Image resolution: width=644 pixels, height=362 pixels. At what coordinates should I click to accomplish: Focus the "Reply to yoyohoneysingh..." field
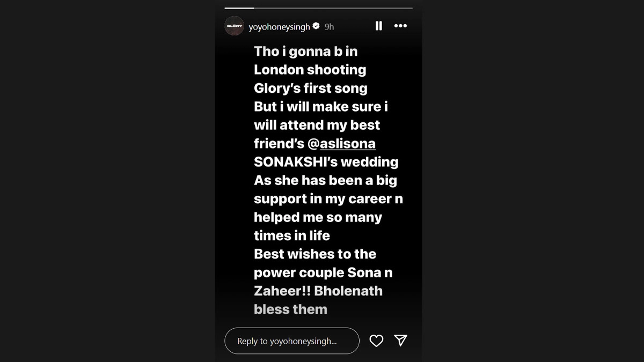[x=291, y=341]
